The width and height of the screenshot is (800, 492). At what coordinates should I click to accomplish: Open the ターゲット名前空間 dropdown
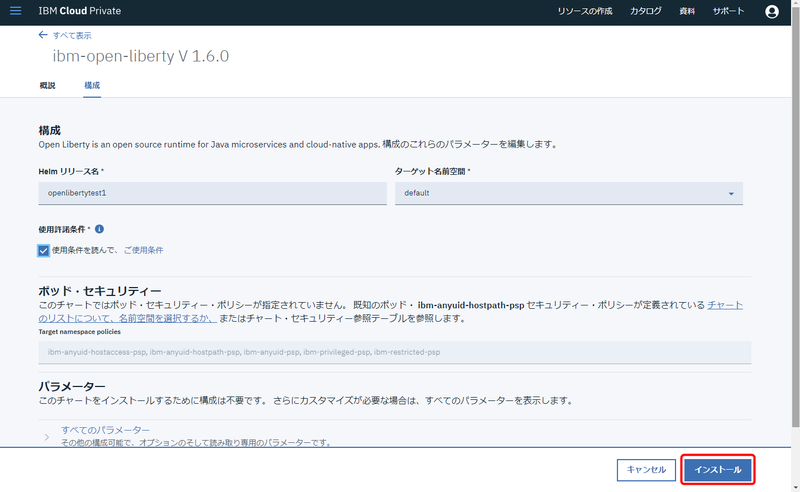click(x=569, y=193)
